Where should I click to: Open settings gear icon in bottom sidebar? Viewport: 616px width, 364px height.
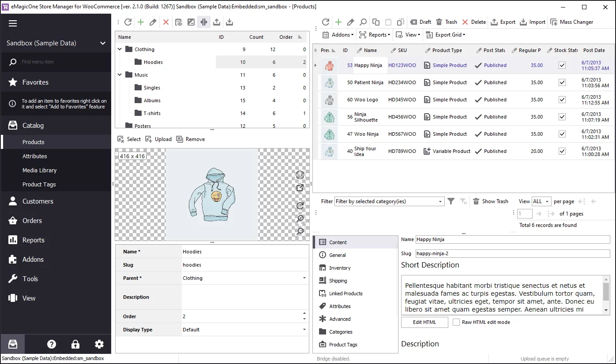click(99, 344)
